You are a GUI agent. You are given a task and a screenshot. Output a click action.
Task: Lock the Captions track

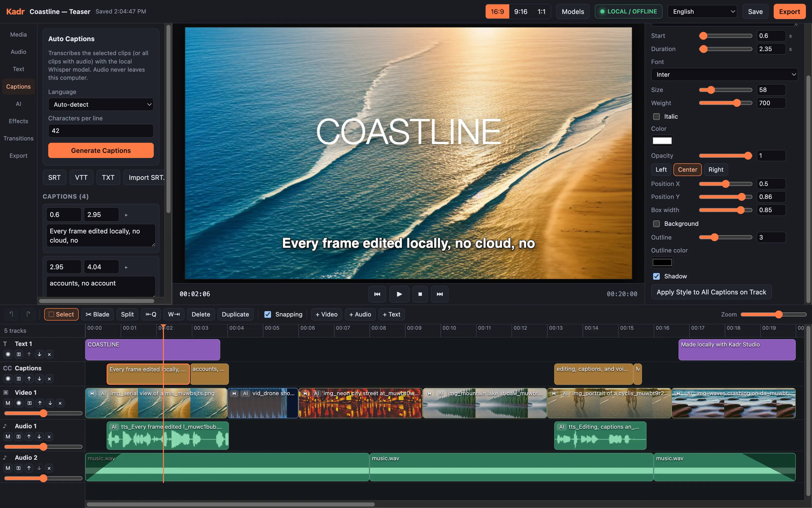coord(19,379)
